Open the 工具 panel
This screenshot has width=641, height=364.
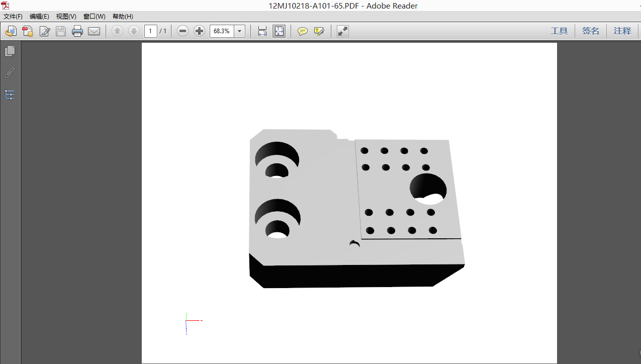[x=559, y=31]
